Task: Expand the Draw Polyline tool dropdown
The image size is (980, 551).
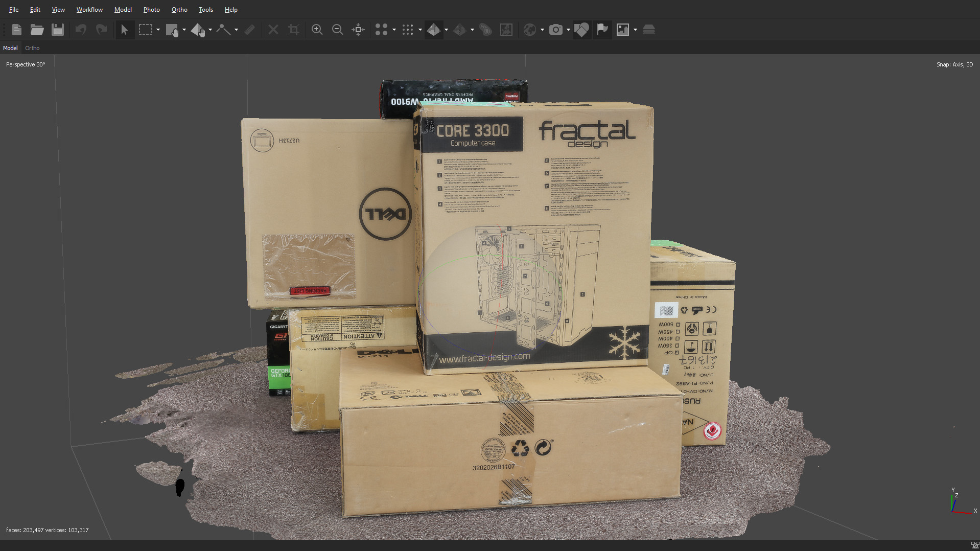Action: tap(236, 30)
